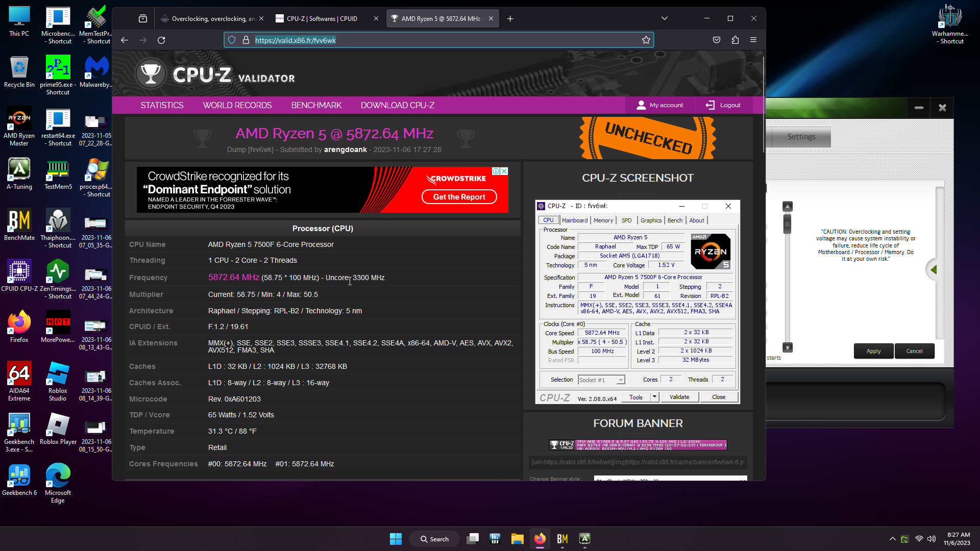The width and height of the screenshot is (980, 551).
Task: Select the forum banner URL code field
Action: (638, 462)
